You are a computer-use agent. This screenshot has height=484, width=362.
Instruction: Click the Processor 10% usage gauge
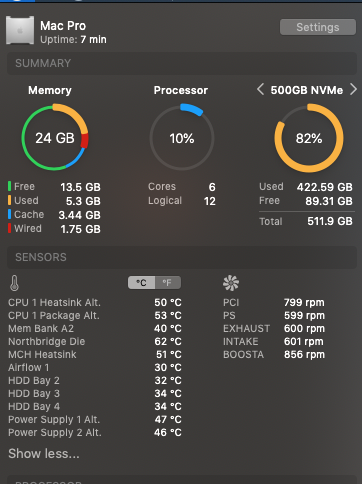pyautogui.click(x=182, y=137)
